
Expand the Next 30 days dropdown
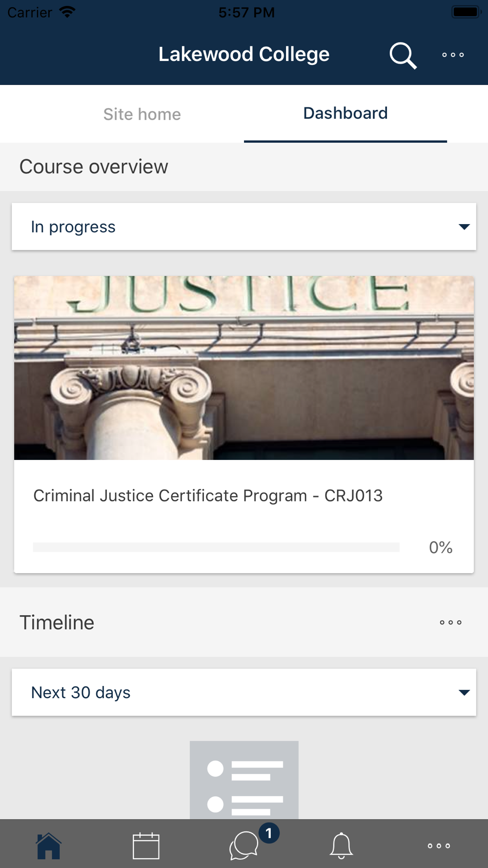(244, 692)
